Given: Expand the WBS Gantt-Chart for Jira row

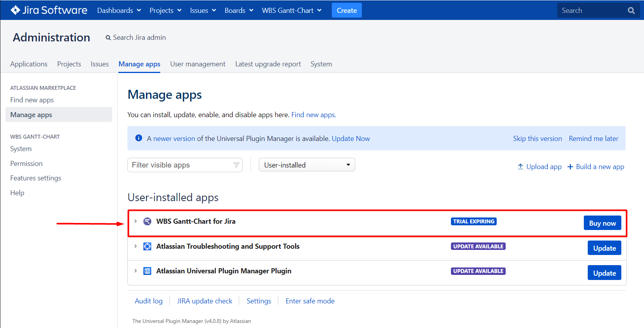Looking at the screenshot, I should [136, 221].
